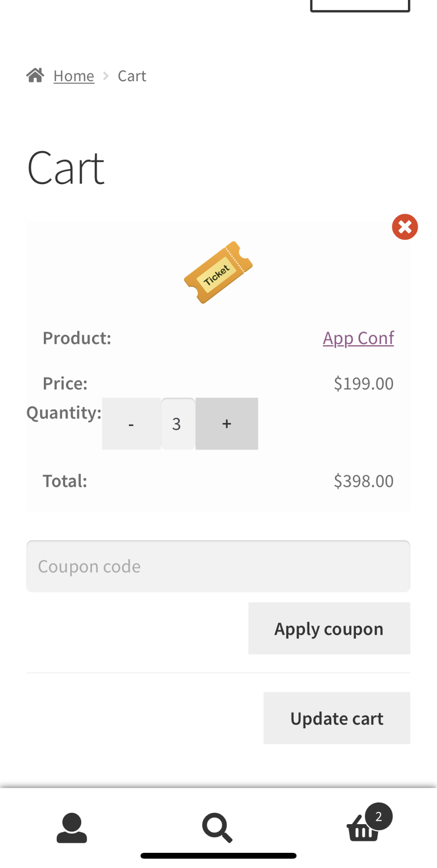Image resolution: width=437 pixels, height=868 pixels.
Task: Focus the Coupon code input field
Action: pos(218,566)
